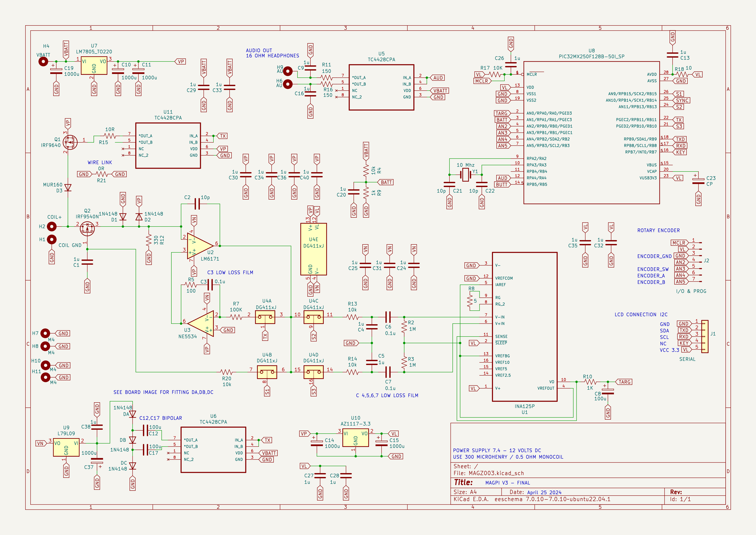The height and width of the screenshot is (535, 756).
Task: Select the U10 AZ1117-3.3 regulator symbol
Action: [x=355, y=438]
